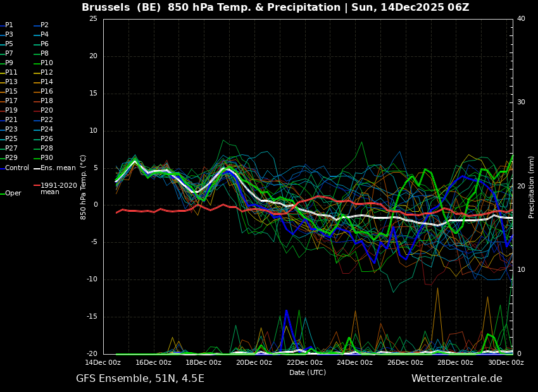This screenshot has width=538, height=392.
Task: Click the red line swatch beside 1991-2020 mean
Action: point(37,186)
